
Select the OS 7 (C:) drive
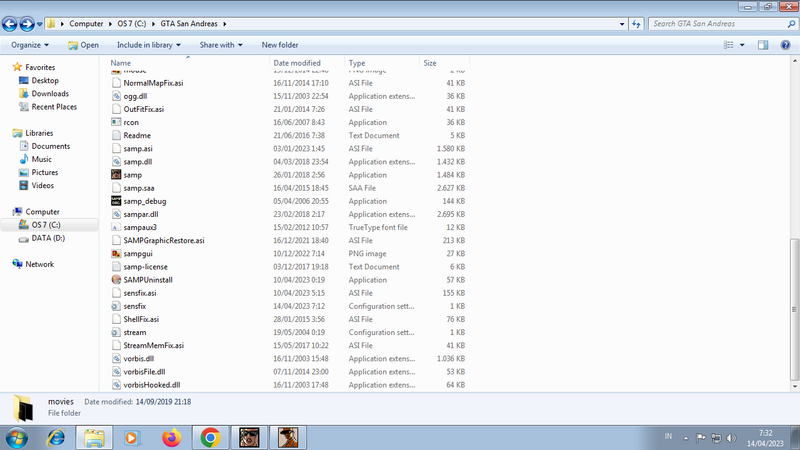pyautogui.click(x=46, y=225)
